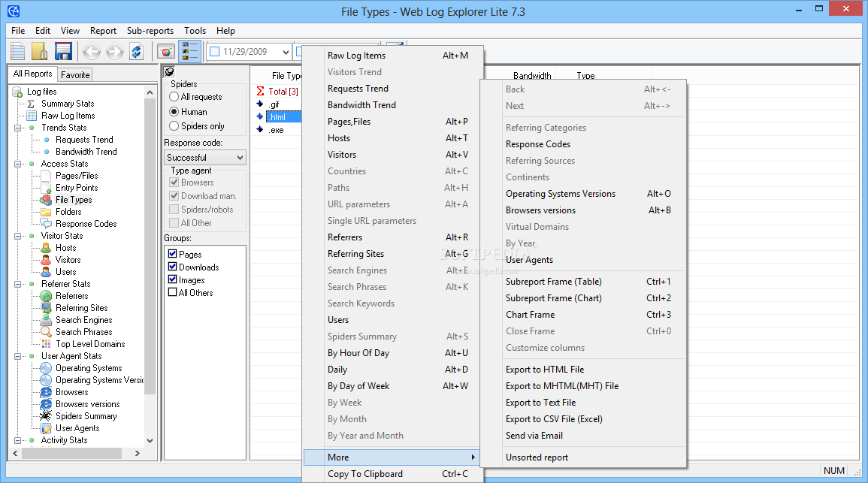Toggle the filter list view toolbar icon
This screenshot has width=868, height=483.
[x=190, y=52]
